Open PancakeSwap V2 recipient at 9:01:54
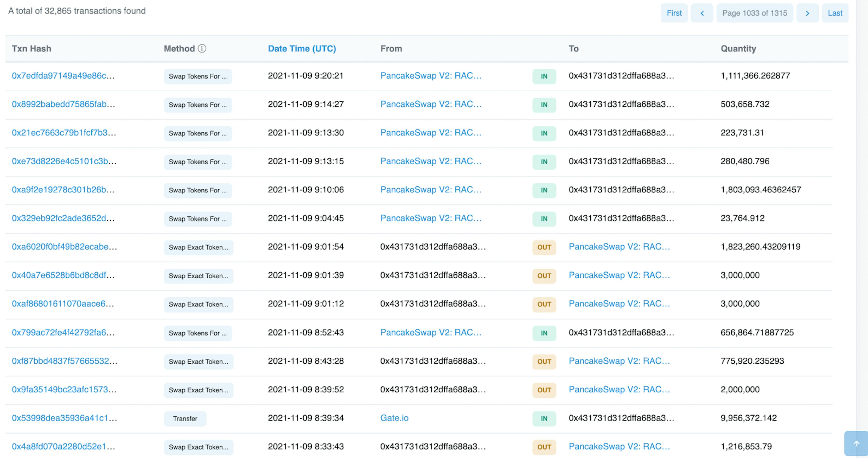The image size is (868, 458). [x=619, y=247]
